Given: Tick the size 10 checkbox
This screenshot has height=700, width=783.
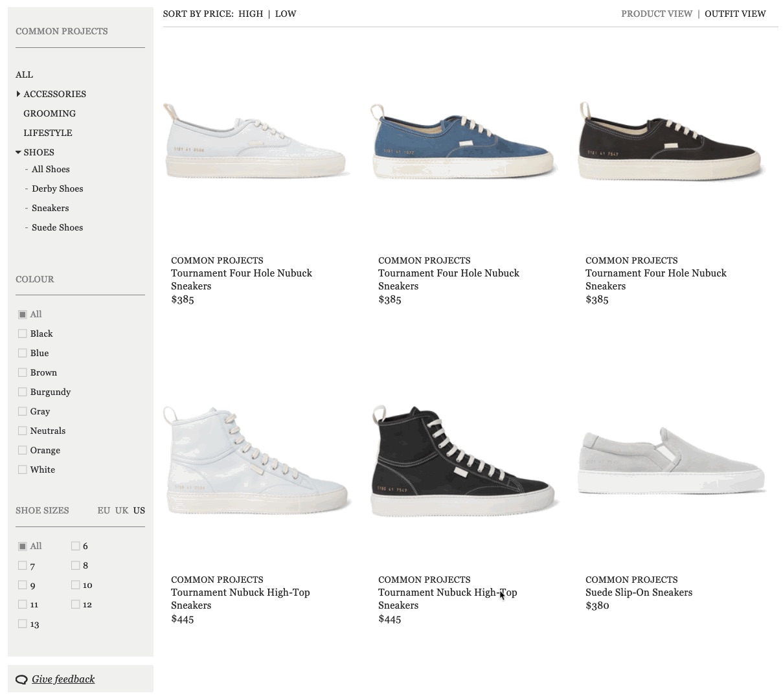Looking at the screenshot, I should 76,585.
